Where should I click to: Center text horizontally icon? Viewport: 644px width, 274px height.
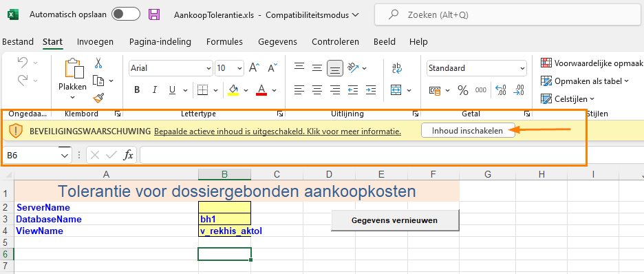(x=317, y=89)
